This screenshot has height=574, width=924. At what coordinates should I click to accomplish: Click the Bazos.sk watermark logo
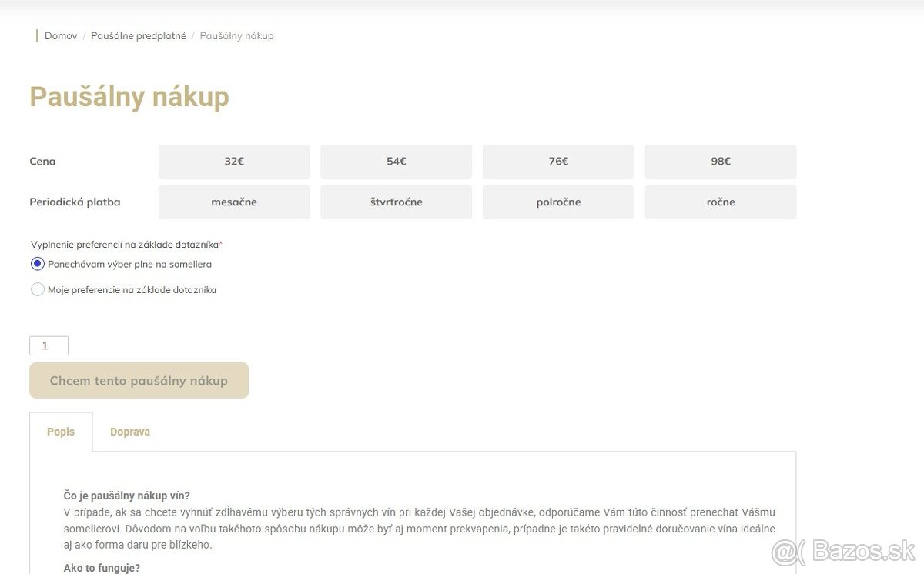(843, 551)
